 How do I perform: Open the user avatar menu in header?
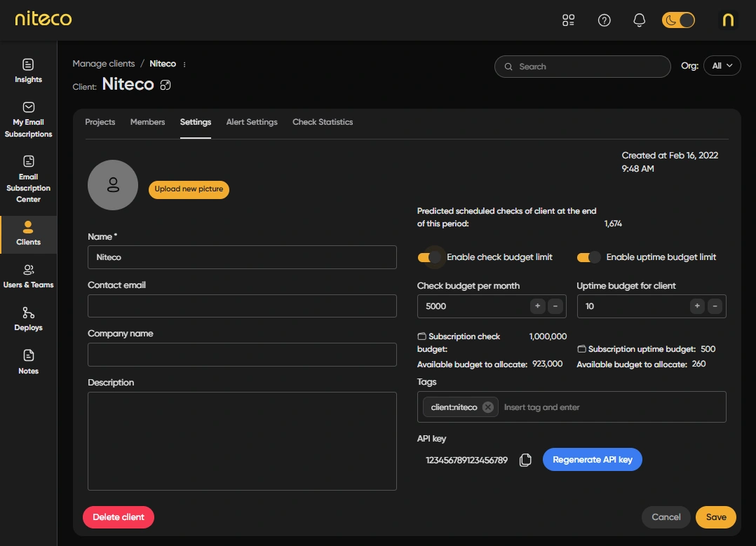728,20
